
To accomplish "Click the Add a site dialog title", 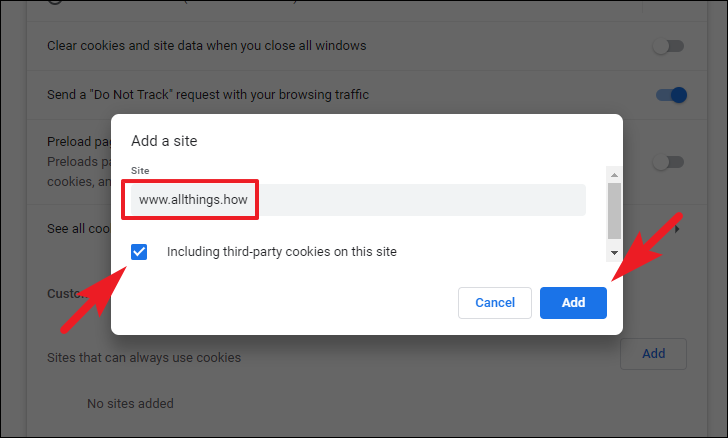I will [164, 141].
